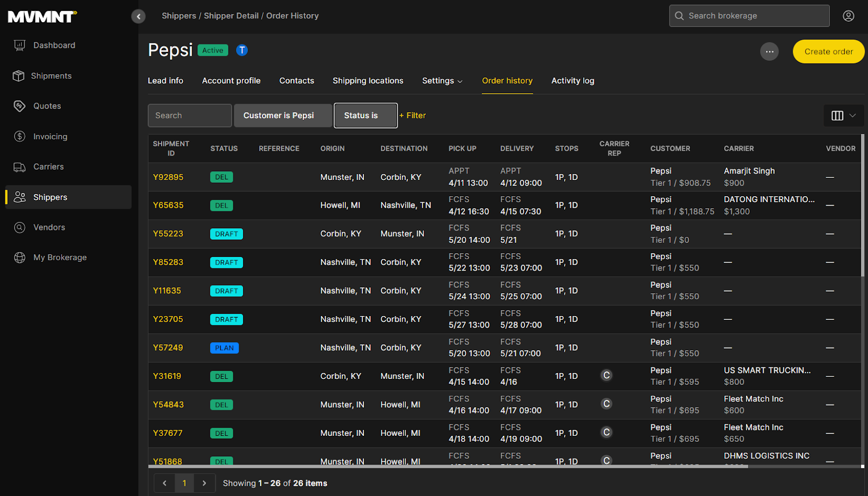Go to next page arrow
Screen dimensions: 868x496
pos(204,483)
